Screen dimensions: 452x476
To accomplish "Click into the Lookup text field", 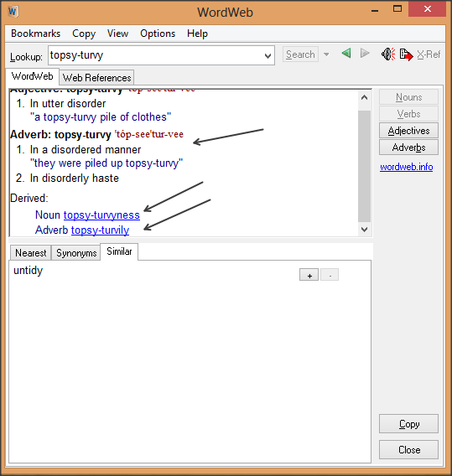I will [155, 55].
